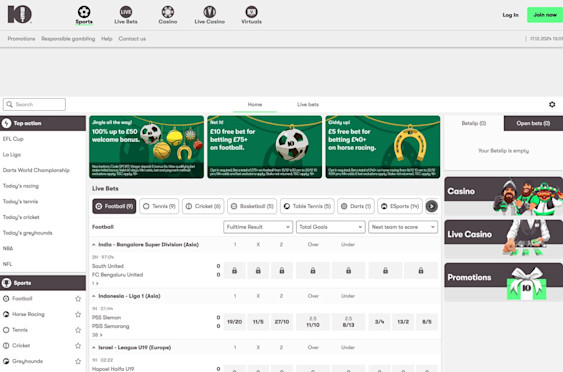Pick PSS Sleman home win odds 19/20

click(x=234, y=322)
